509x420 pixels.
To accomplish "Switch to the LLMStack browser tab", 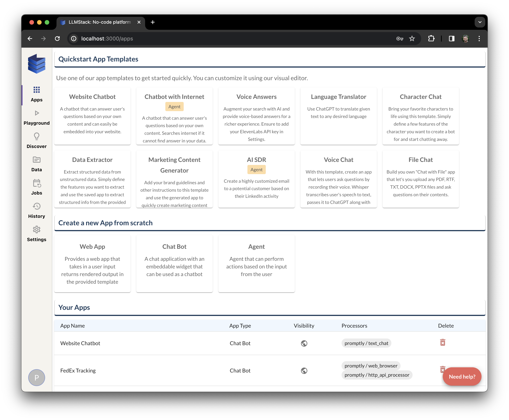I will coord(99,22).
